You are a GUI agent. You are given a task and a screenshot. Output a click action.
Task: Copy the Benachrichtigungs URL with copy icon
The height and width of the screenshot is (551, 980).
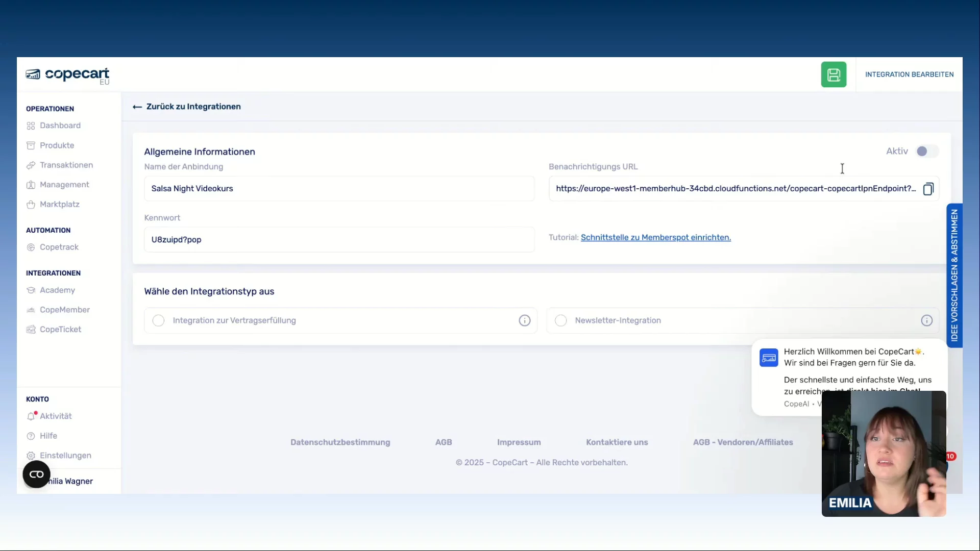coord(928,189)
